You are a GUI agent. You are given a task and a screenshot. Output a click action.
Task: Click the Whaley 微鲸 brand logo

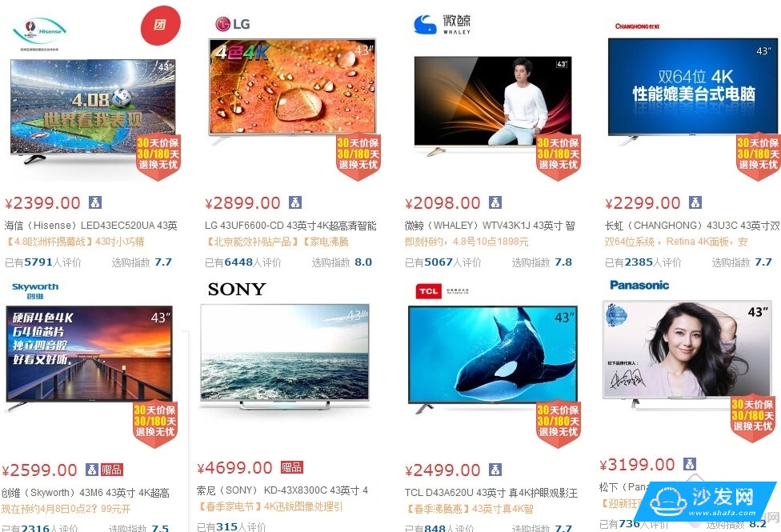(443, 25)
